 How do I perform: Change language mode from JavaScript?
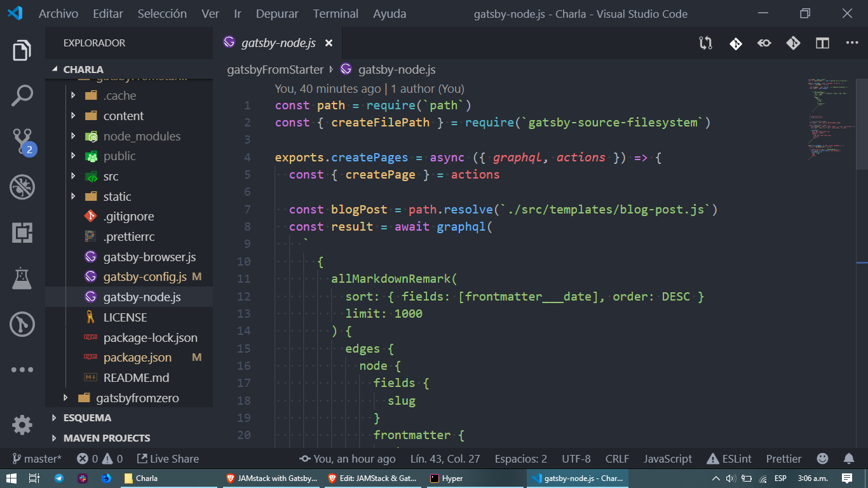coord(668,459)
